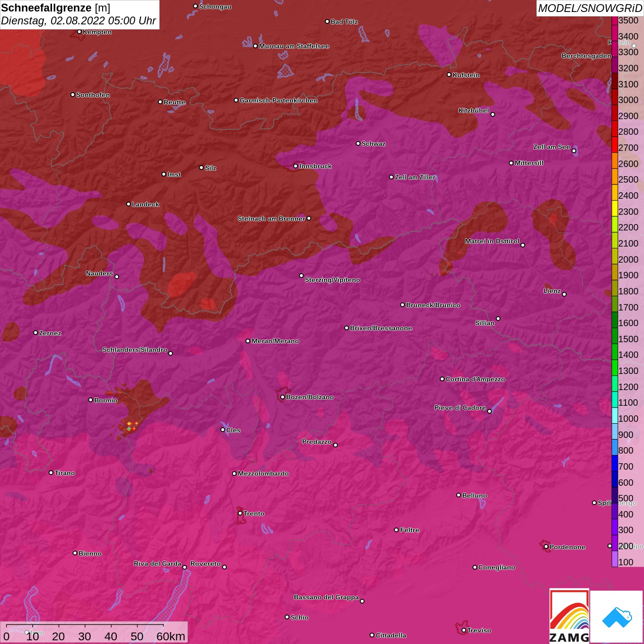Click the 30 mark on scale bar
Viewport: 644px width, 644px height.
[x=85, y=636]
